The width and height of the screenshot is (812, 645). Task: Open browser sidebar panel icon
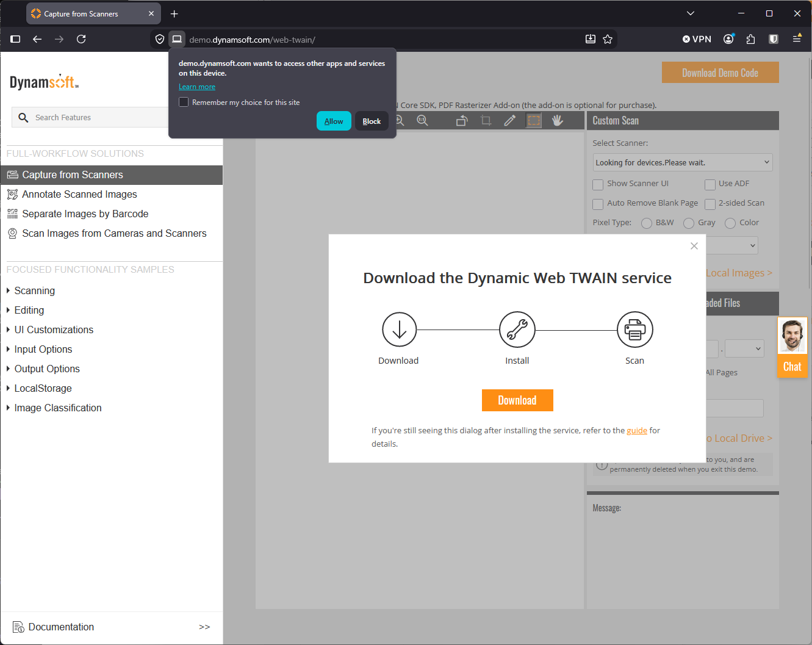tap(16, 39)
